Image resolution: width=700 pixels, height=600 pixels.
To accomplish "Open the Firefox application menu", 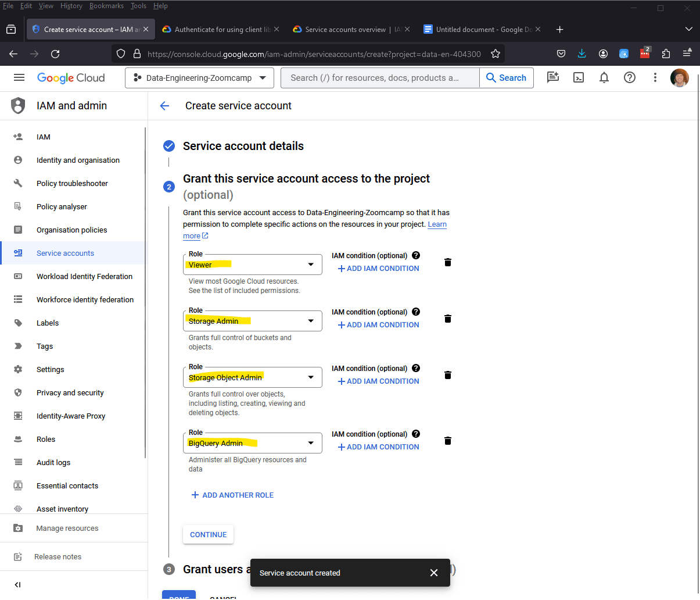I will point(687,53).
